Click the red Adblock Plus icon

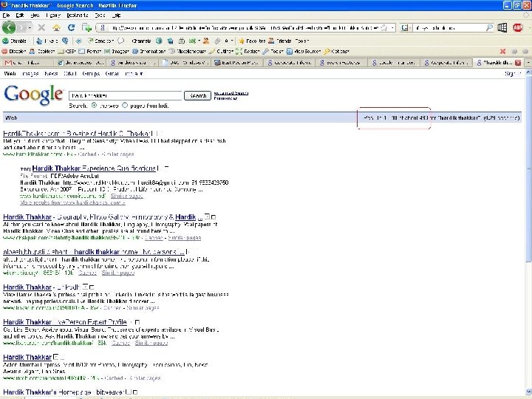518,27
